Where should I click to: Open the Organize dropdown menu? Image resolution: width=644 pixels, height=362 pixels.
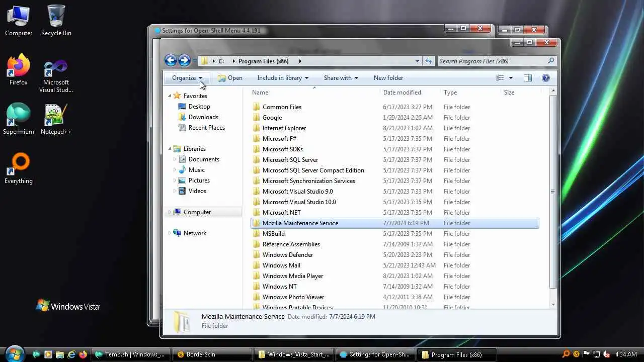tap(187, 78)
